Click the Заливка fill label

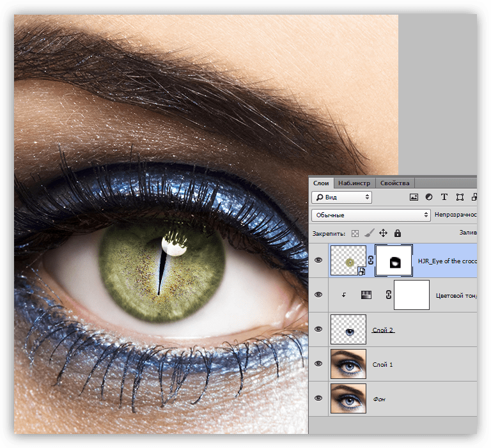(468, 232)
